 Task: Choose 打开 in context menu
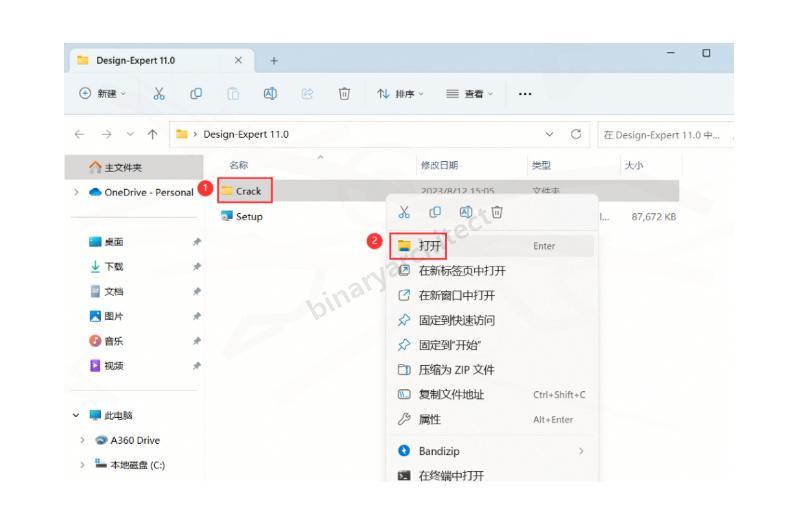(x=492, y=246)
